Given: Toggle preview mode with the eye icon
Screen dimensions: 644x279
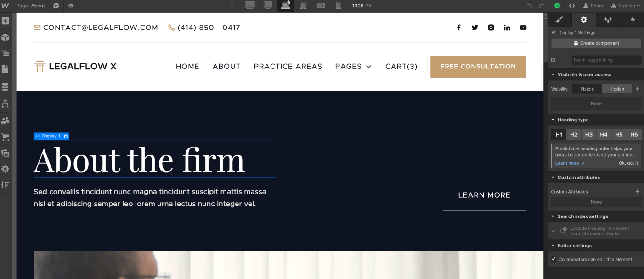Looking at the screenshot, I should click(x=70, y=6).
